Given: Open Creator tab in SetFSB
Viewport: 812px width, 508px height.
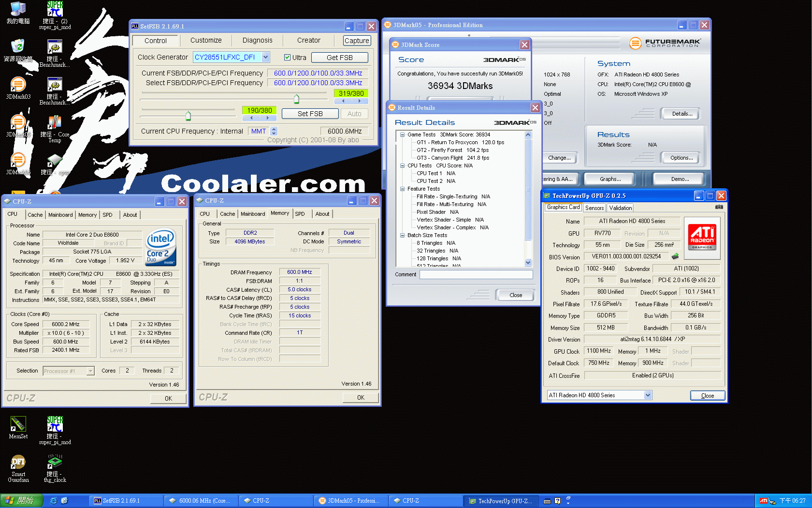Looking at the screenshot, I should [308, 40].
